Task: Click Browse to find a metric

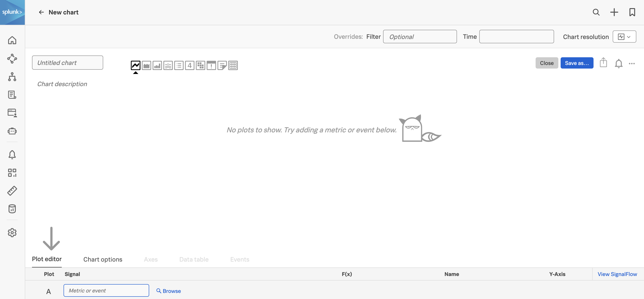Action: pos(169,290)
